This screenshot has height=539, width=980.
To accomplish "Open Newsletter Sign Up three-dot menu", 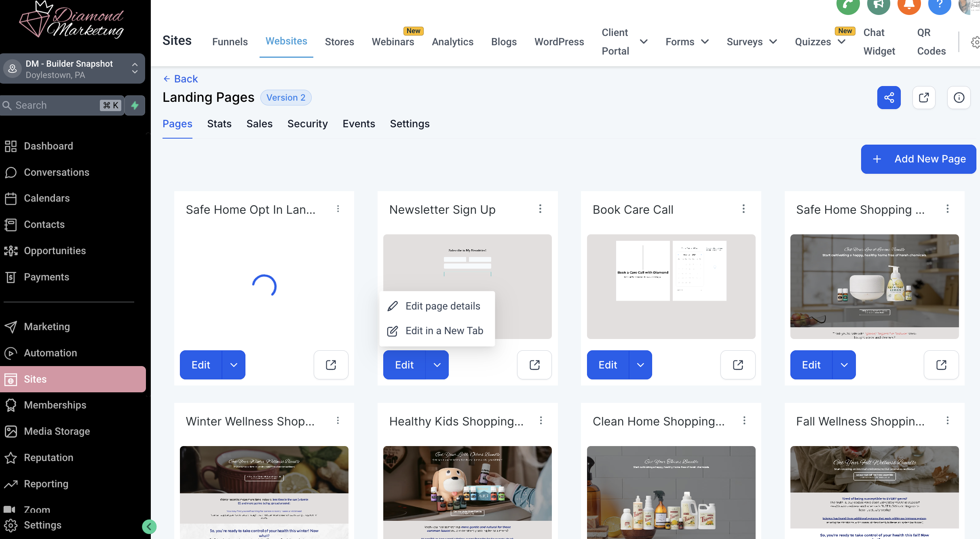I will click(x=540, y=209).
